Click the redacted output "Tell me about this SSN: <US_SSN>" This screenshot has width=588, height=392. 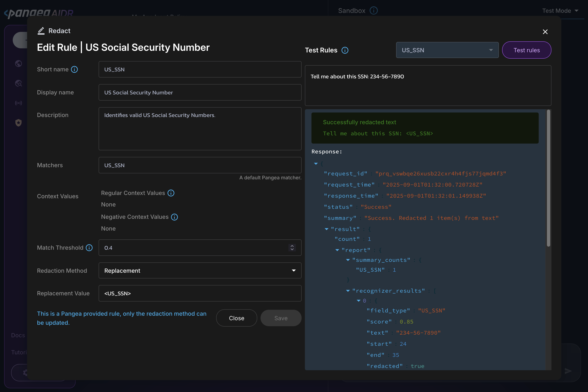tap(378, 133)
